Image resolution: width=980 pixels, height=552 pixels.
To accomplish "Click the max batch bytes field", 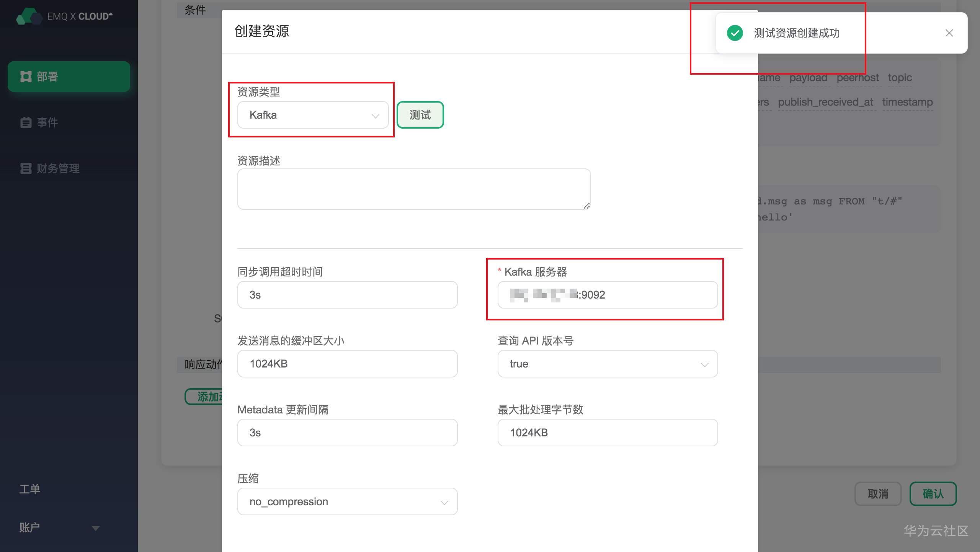I will coord(607,433).
